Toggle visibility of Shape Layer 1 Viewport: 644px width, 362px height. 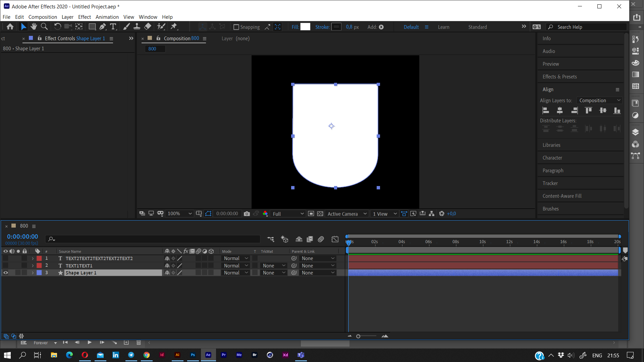pos(5,273)
